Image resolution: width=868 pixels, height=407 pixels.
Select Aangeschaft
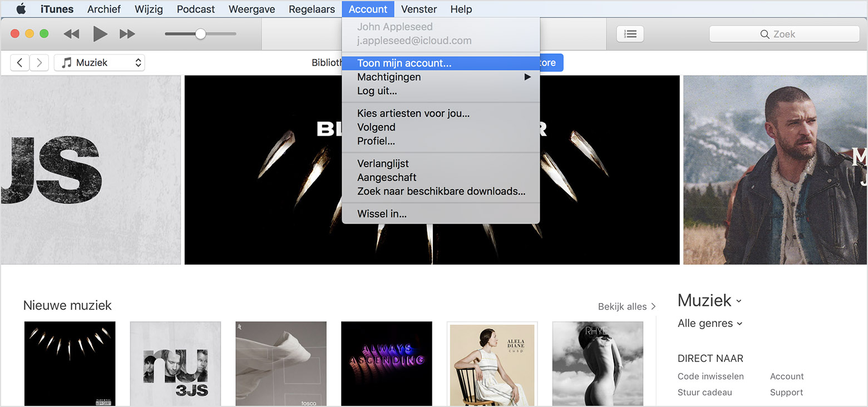pyautogui.click(x=441, y=177)
